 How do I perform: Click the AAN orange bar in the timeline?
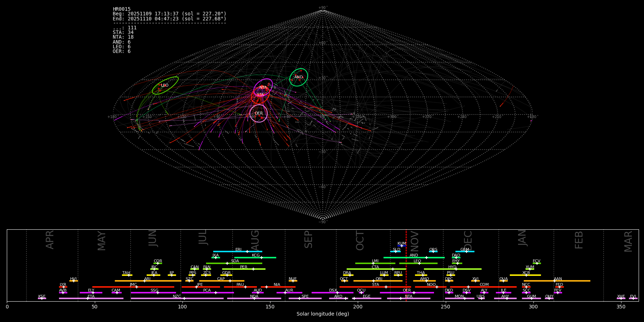point(557,281)
